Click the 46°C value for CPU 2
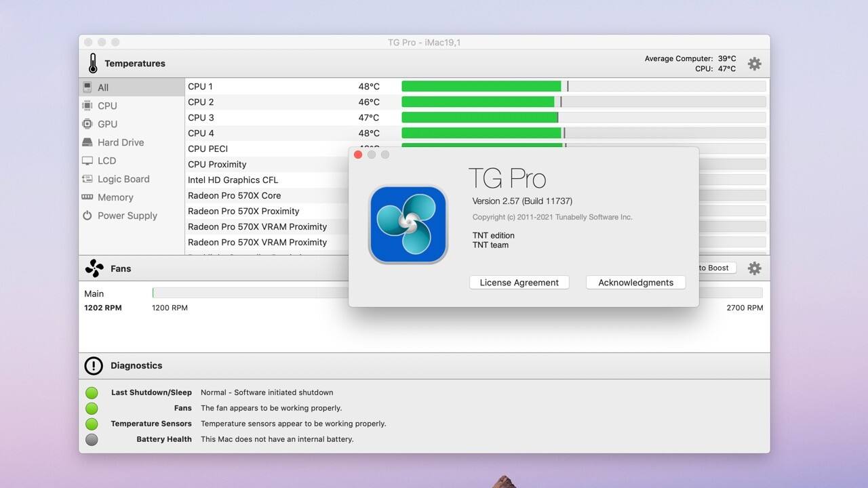This screenshot has height=488, width=868. 369,102
